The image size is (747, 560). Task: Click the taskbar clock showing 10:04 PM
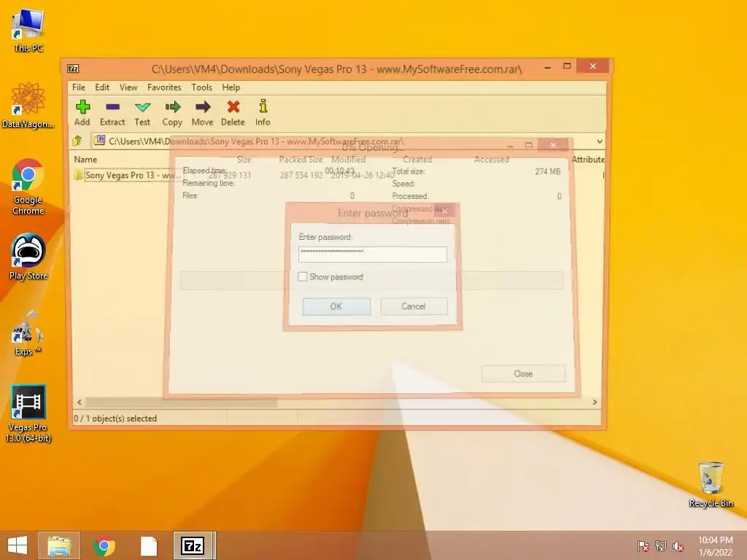pyautogui.click(x=715, y=546)
